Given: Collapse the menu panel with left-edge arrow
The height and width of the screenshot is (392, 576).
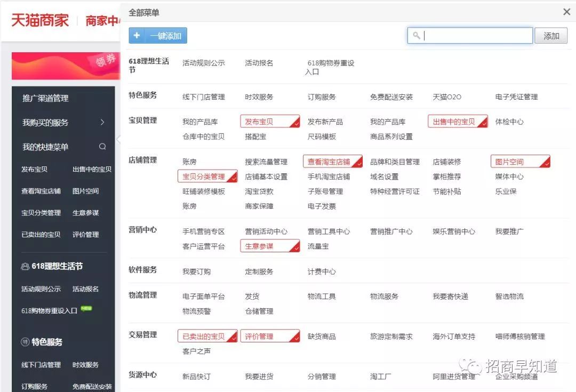Looking at the screenshot, I should click(x=118, y=139).
